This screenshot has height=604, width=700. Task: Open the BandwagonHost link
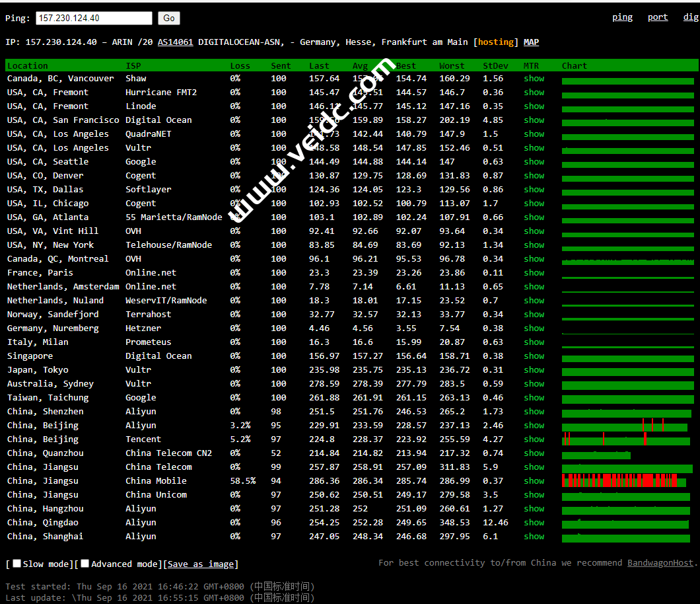click(660, 563)
